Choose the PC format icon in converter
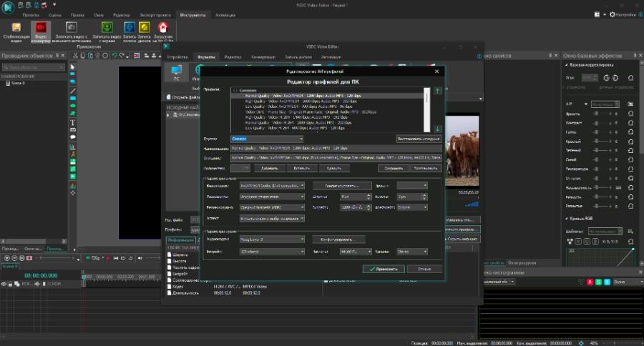The height and width of the screenshot is (346, 644). coord(176,72)
